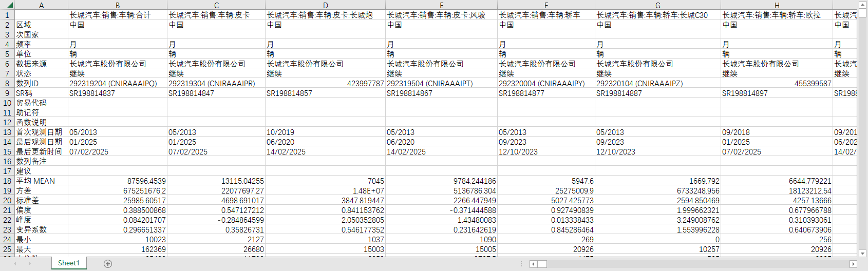Image resolution: width=868 pixels, height=271 pixels.
Task: Click minimum value 10023
Action: [118, 239]
